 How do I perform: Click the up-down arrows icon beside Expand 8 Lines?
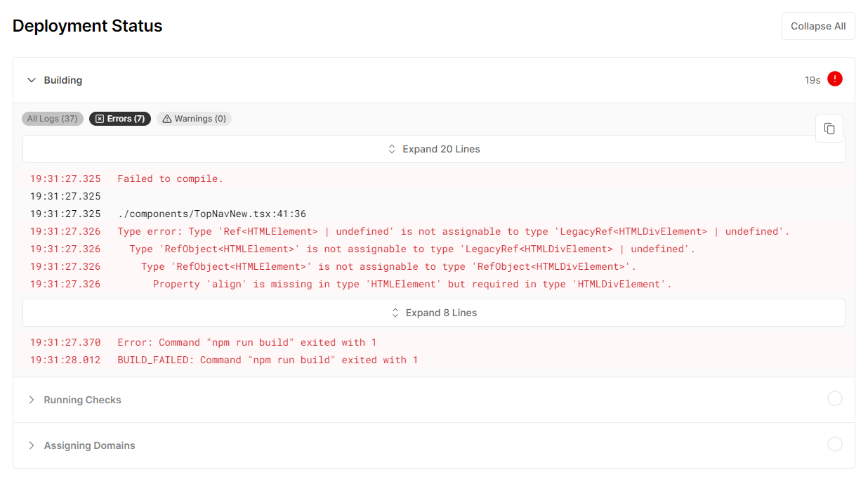pos(395,313)
